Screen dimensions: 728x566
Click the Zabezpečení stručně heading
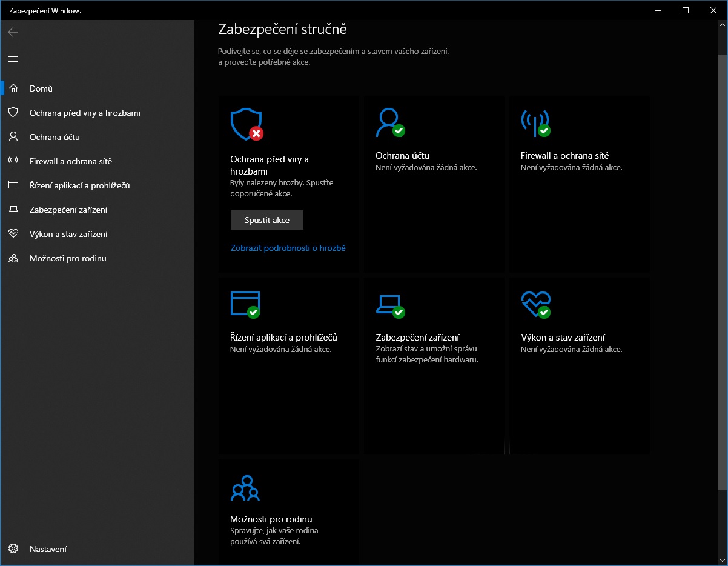tap(282, 29)
